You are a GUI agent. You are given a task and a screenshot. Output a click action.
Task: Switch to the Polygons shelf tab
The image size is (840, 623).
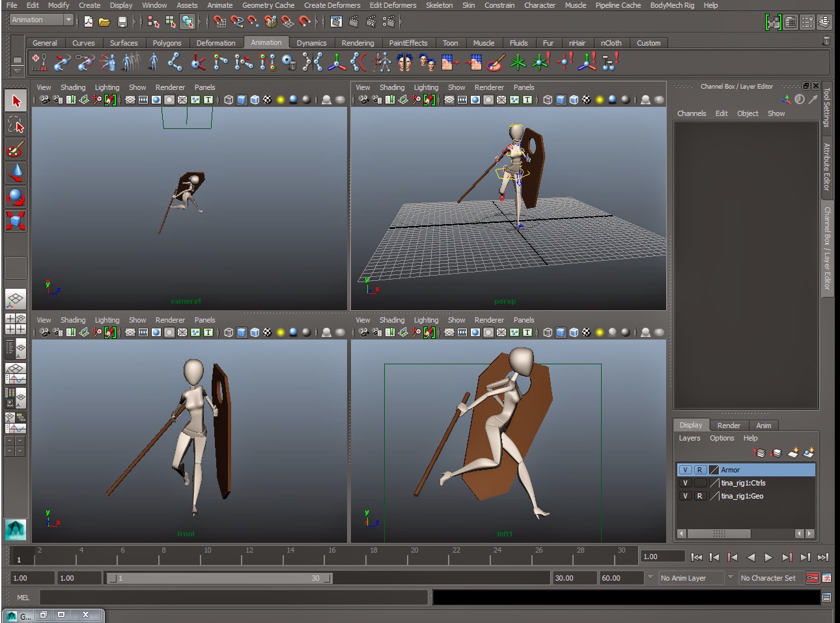coord(167,43)
